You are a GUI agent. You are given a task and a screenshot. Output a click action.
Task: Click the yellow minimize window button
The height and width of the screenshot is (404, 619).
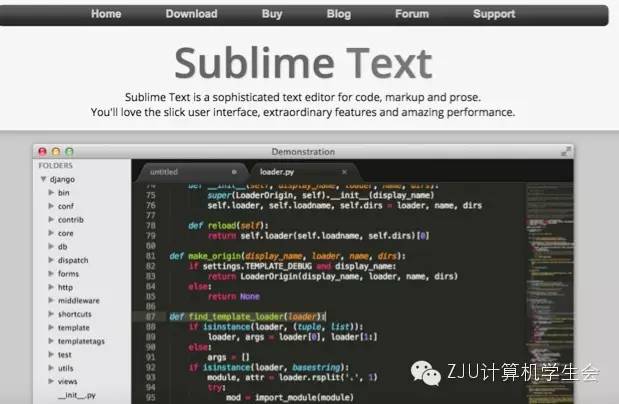click(56, 151)
